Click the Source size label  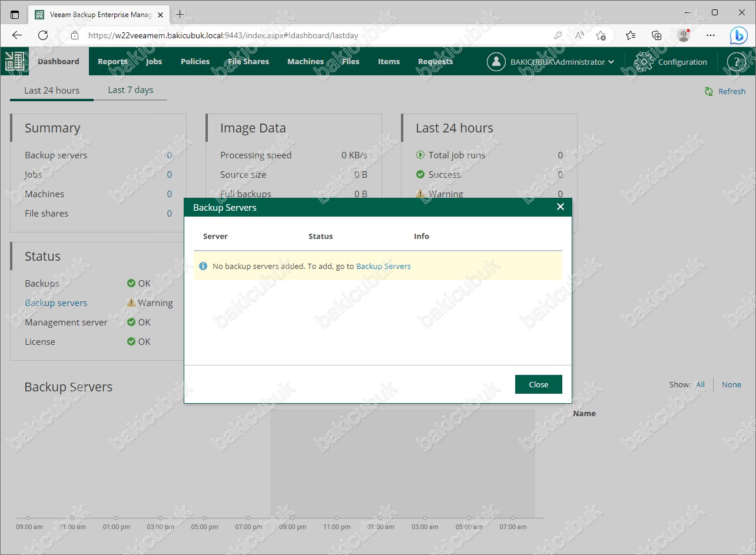(243, 174)
